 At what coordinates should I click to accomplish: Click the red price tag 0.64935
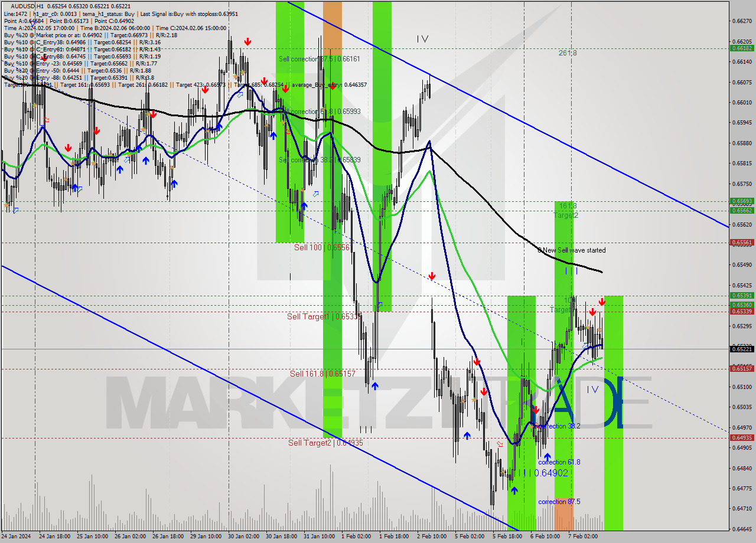(x=741, y=437)
